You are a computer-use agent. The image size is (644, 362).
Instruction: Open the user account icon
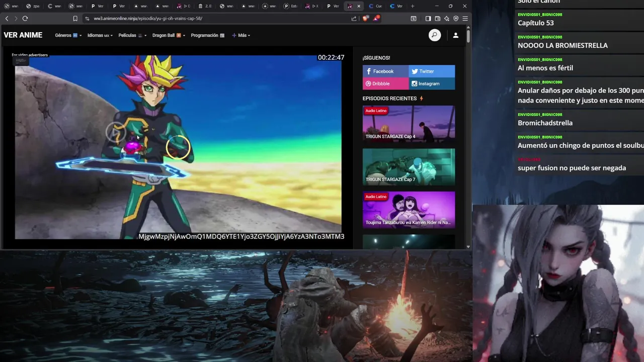pos(455,35)
